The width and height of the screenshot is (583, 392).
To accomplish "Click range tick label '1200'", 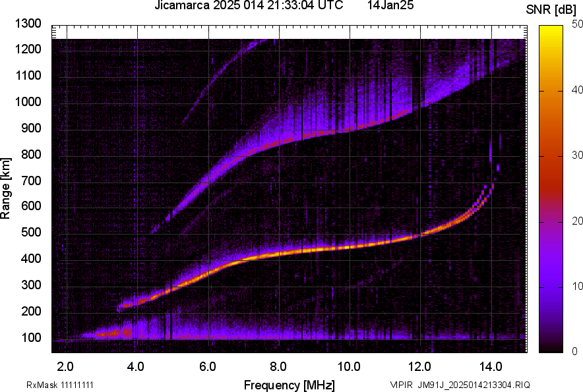I will (28, 49).
